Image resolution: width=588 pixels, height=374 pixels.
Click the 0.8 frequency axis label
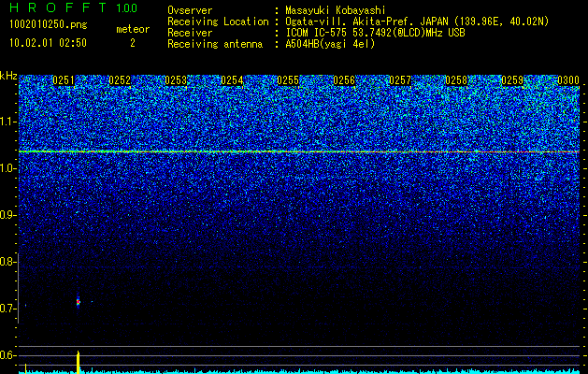(x=7, y=262)
